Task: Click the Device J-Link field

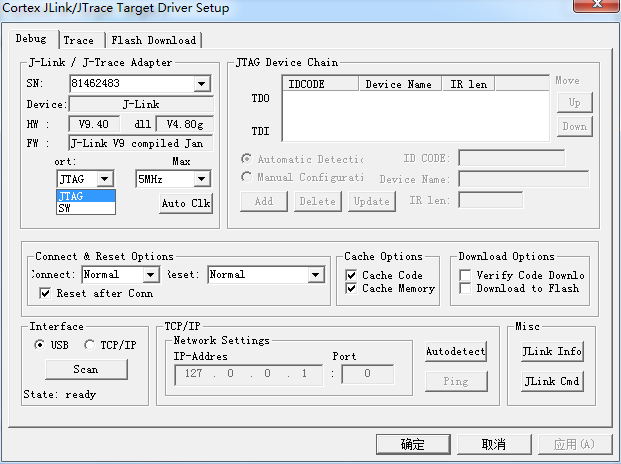Action: click(141, 105)
